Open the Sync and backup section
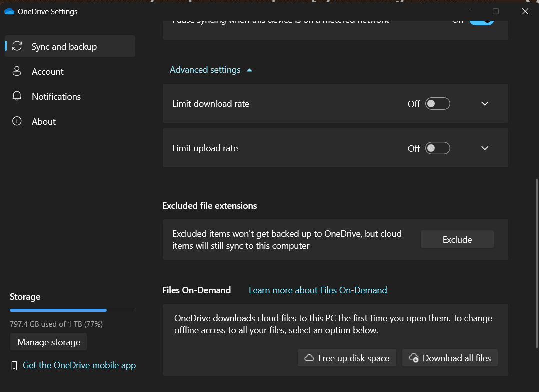Image resolution: width=539 pixels, height=392 pixels. [x=70, y=46]
